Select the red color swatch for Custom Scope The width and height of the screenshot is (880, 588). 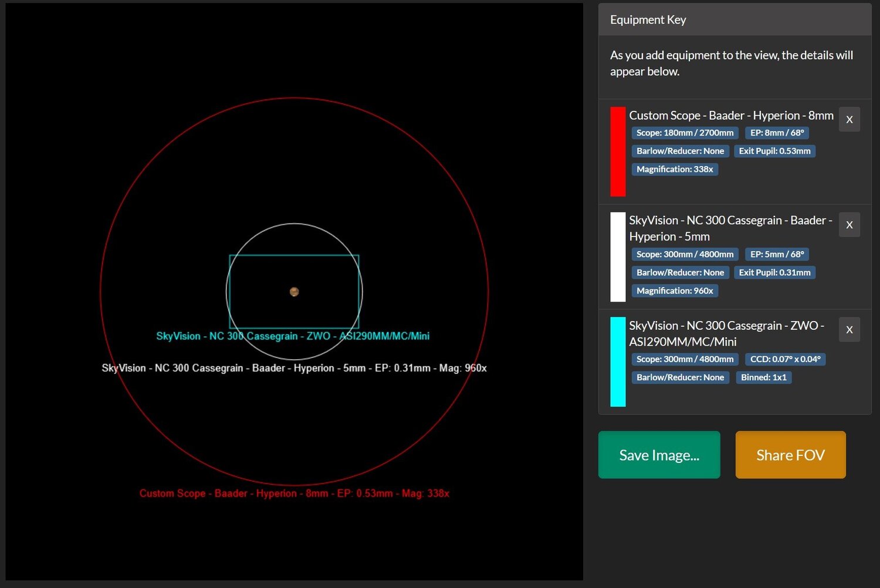[x=618, y=151]
